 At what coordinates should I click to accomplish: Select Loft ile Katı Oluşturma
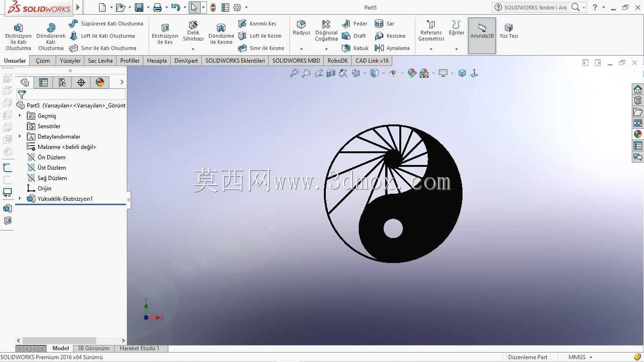pos(102,36)
